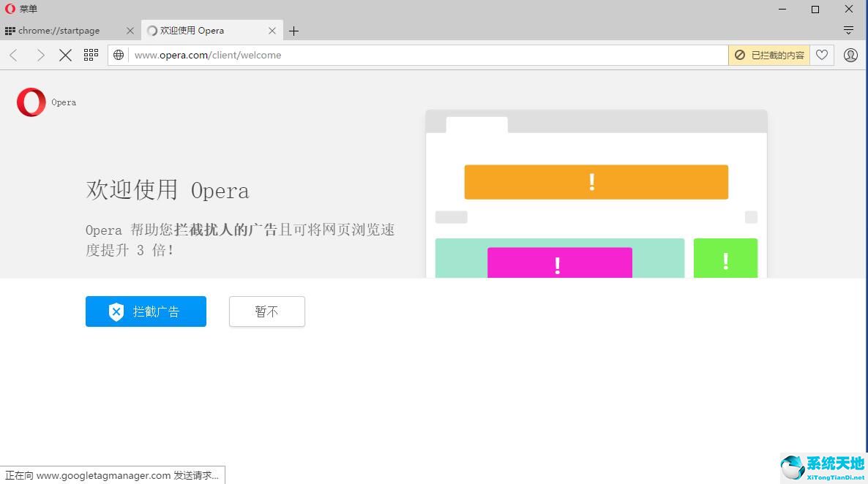Viewport: 868px width, 484px height.
Task: View site info via globe icon
Action: [119, 55]
